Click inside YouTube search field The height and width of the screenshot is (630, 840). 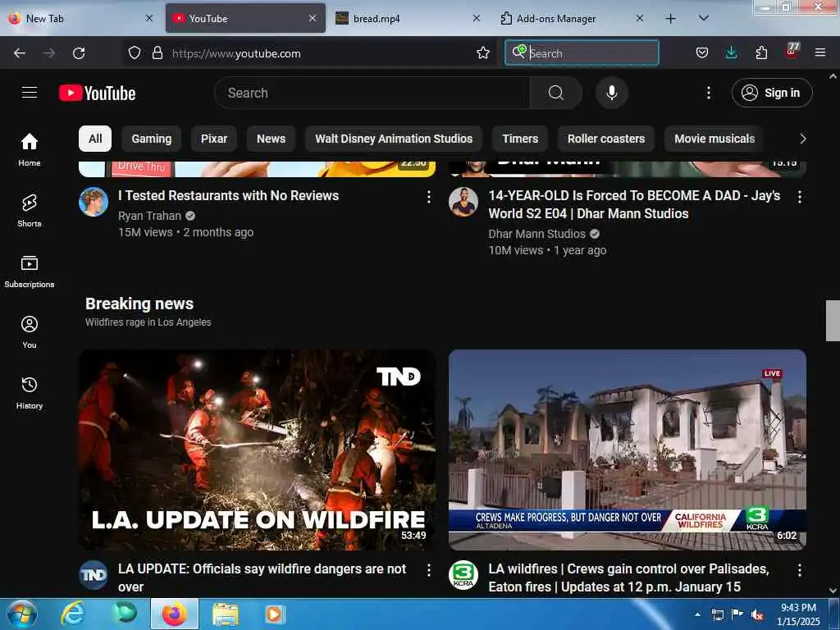pos(372,93)
